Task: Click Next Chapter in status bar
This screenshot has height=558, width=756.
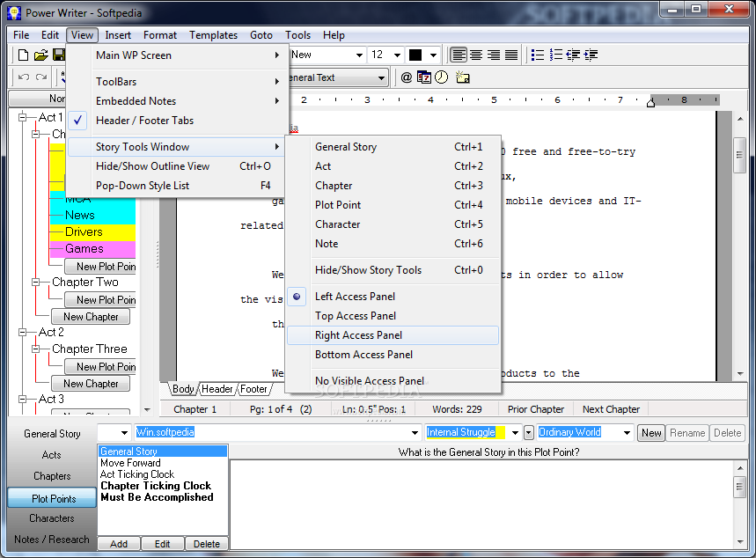Action: tap(611, 409)
